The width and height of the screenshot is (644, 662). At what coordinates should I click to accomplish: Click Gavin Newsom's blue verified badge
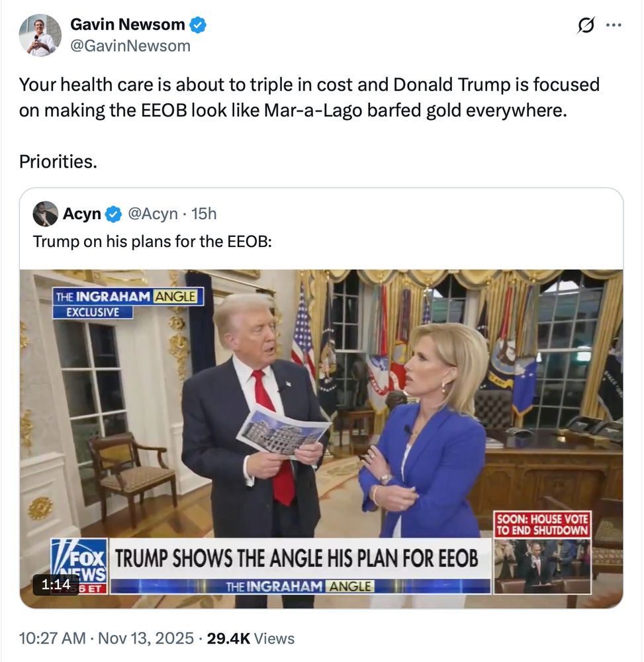pyautogui.click(x=197, y=25)
